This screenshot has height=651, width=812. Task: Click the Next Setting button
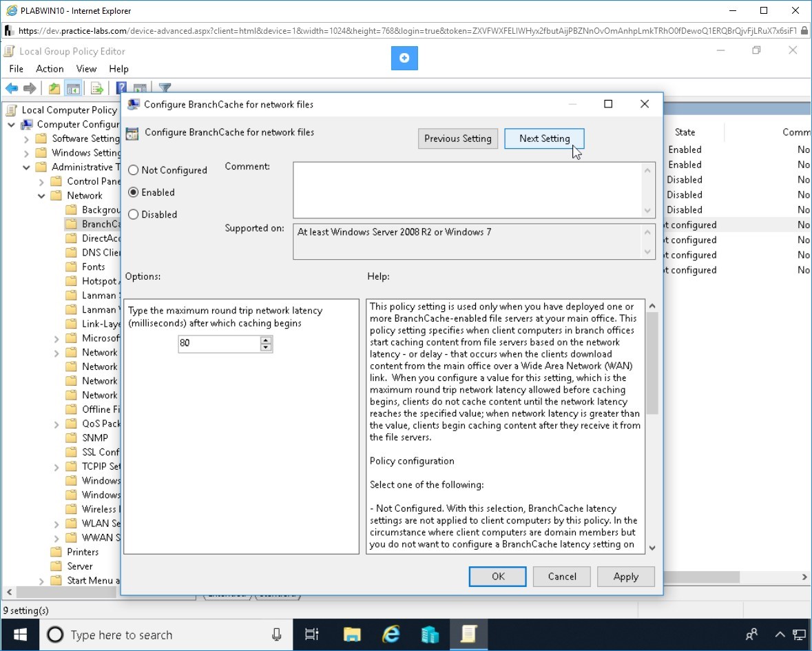(x=544, y=138)
